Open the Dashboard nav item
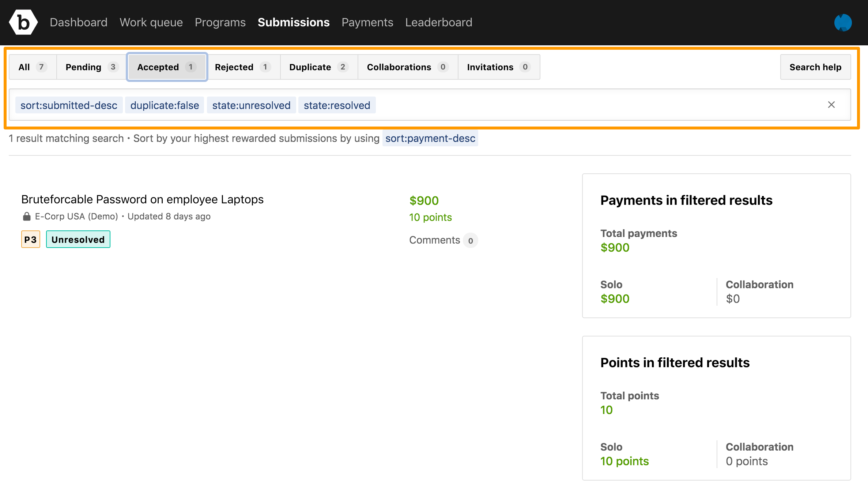Viewport: 868px width, 493px height. click(79, 22)
